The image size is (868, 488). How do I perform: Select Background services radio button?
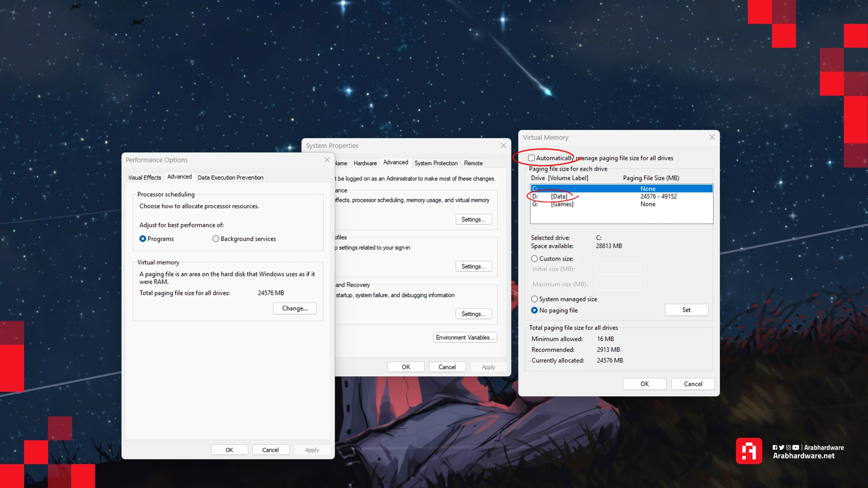216,239
